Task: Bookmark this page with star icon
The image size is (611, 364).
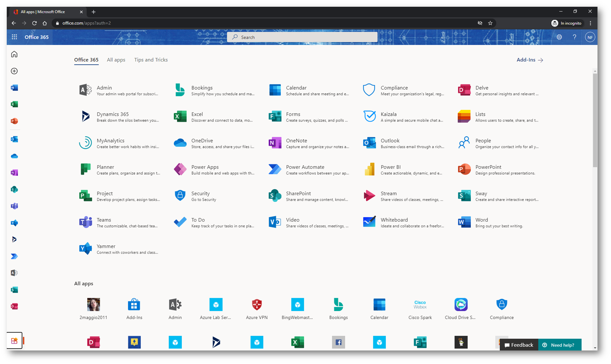Action: [490, 23]
